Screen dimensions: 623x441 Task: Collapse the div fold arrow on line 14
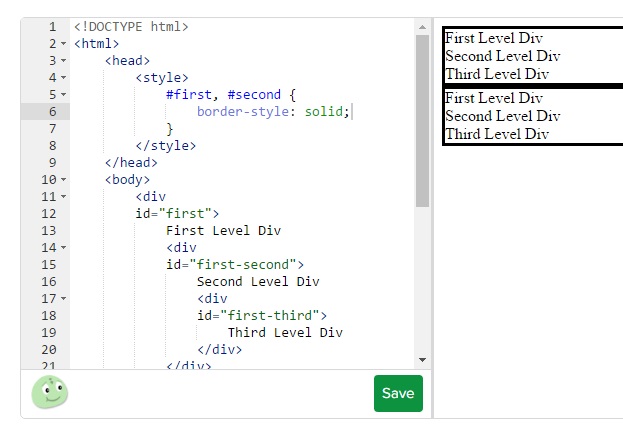tap(64, 248)
